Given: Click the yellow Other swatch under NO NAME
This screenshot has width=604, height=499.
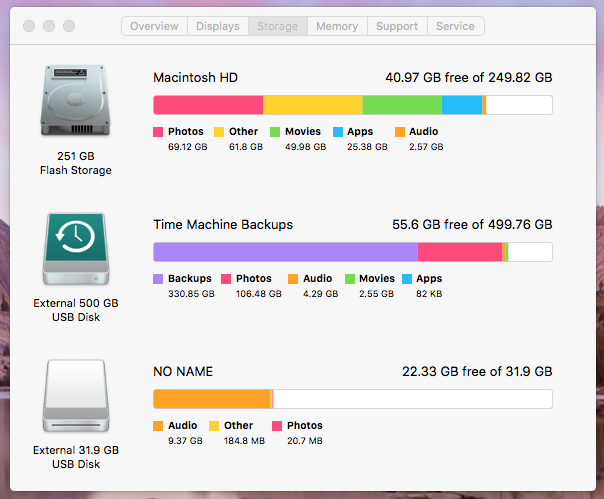Looking at the screenshot, I should pyautogui.click(x=214, y=426).
